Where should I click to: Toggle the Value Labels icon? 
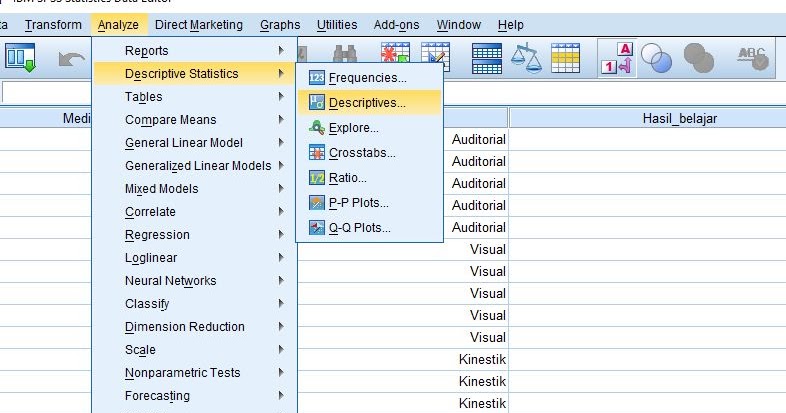click(617, 58)
